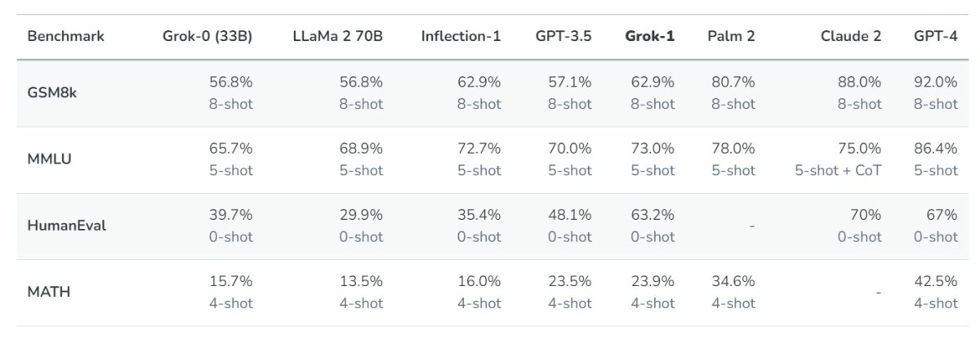Select the Claude 2 column header
Screen dimensions: 980x354
[851, 37]
